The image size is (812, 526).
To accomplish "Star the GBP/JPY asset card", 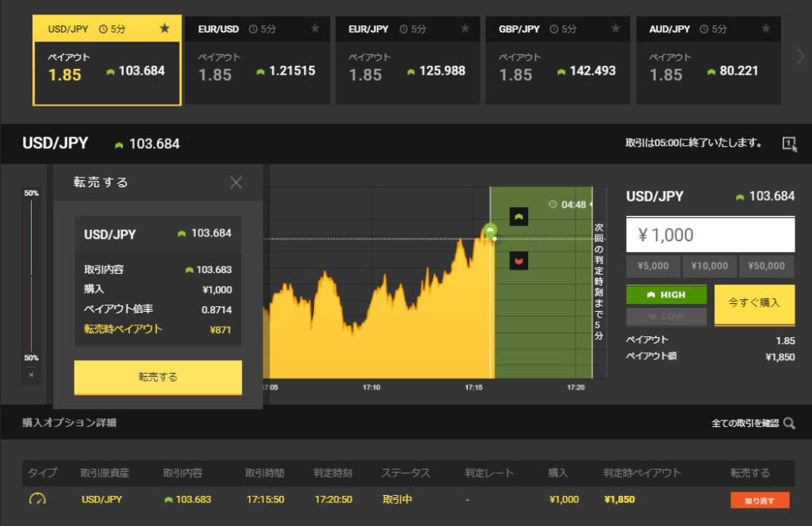I will point(615,29).
